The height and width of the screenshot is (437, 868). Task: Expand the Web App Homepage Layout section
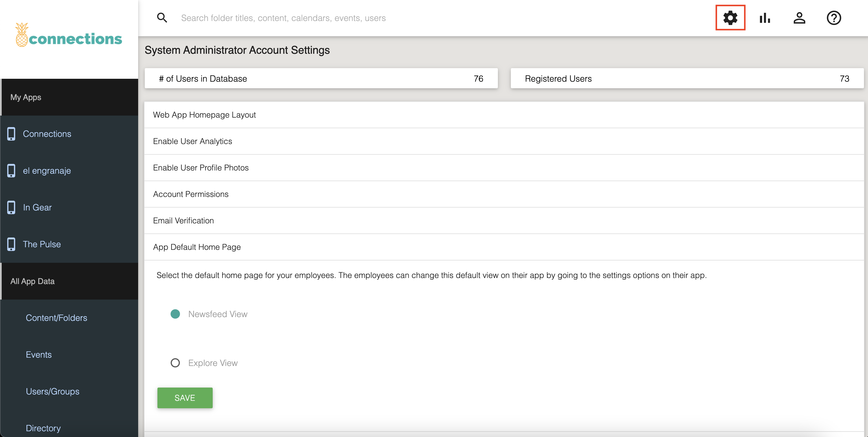pos(204,114)
